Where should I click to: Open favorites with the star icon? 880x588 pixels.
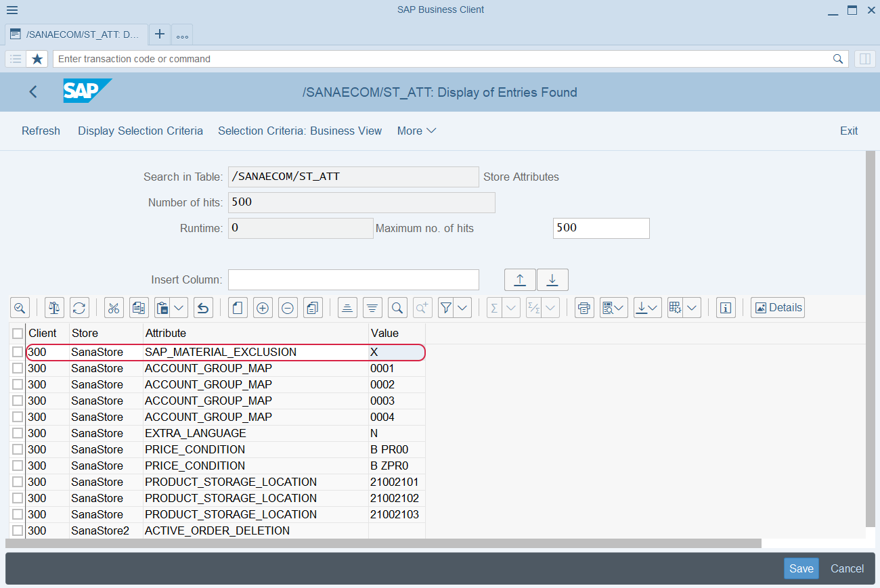[x=37, y=59]
